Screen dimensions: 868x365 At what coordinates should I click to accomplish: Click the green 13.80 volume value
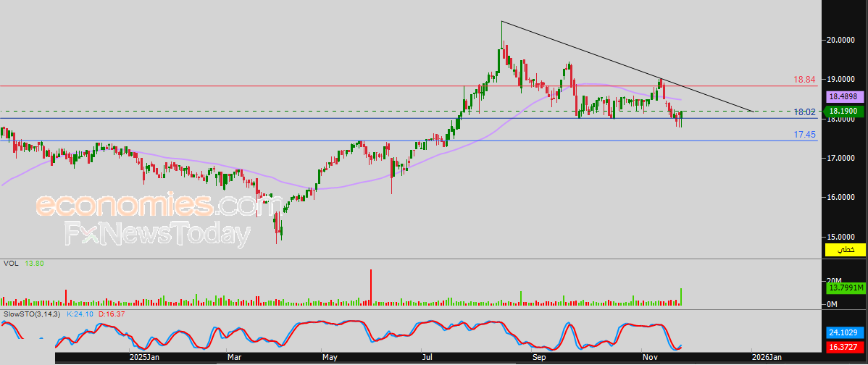(x=35, y=264)
